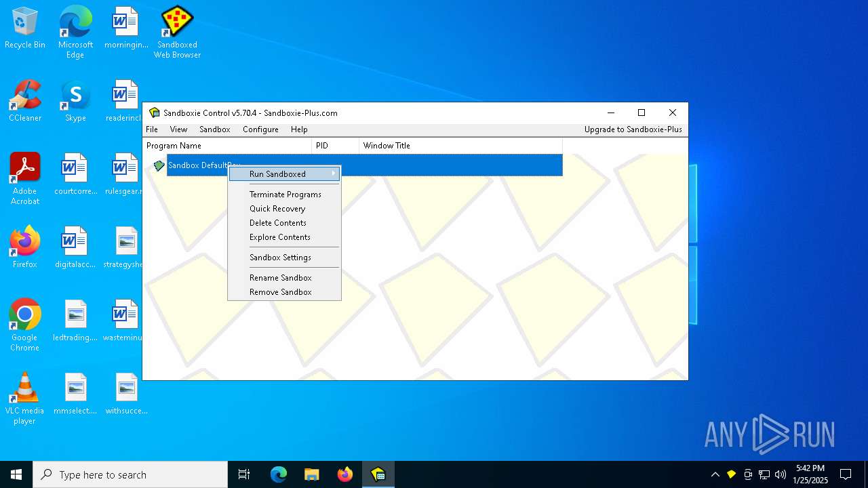Select the withsucce... image file icon

point(126,394)
